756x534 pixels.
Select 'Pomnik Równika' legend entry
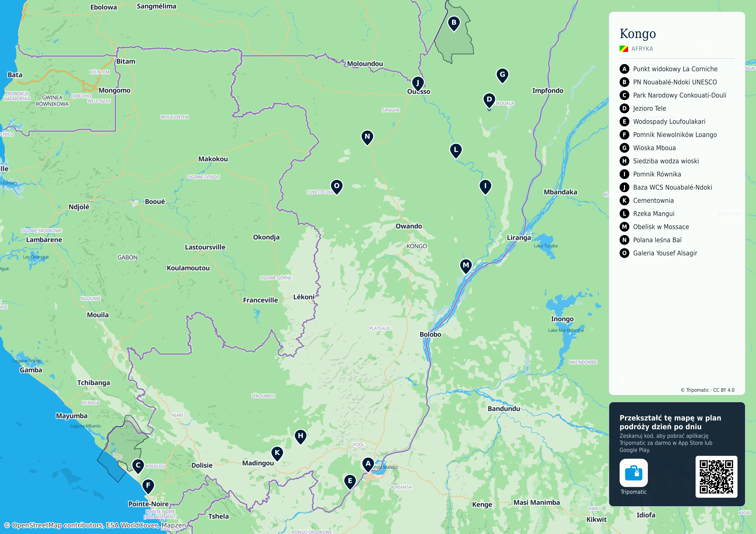(x=657, y=174)
